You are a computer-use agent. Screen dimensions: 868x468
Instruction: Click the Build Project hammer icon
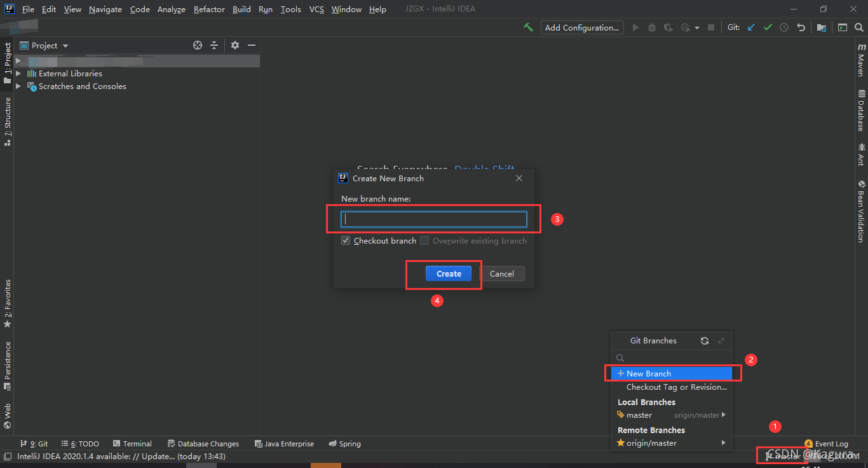[x=528, y=27]
